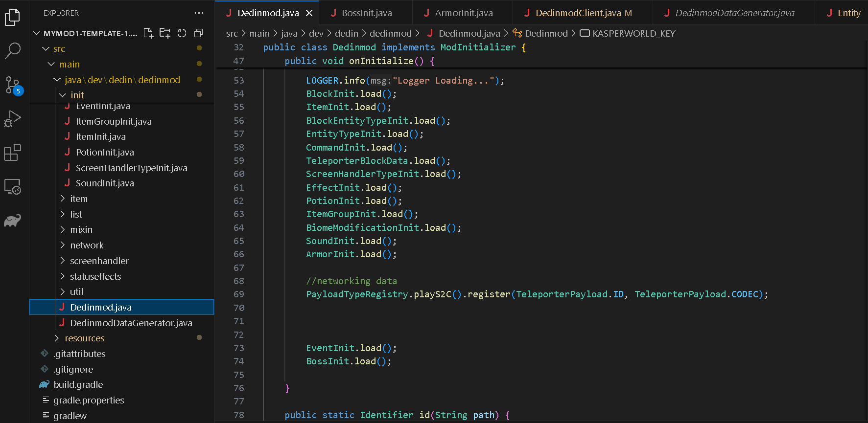
Task: Switch to the DedinmodClient.java tab
Action: [x=583, y=13]
